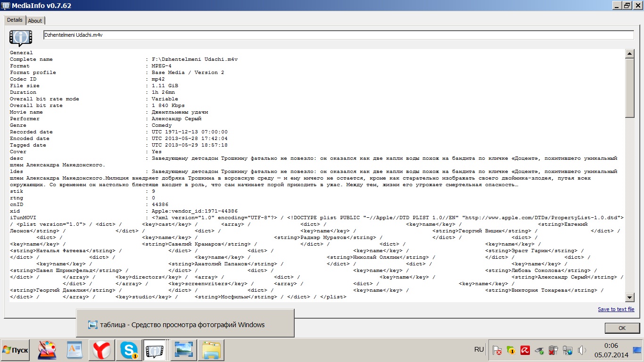Open the paint program from the taskbar
This screenshot has height=362, width=644.
[47, 350]
